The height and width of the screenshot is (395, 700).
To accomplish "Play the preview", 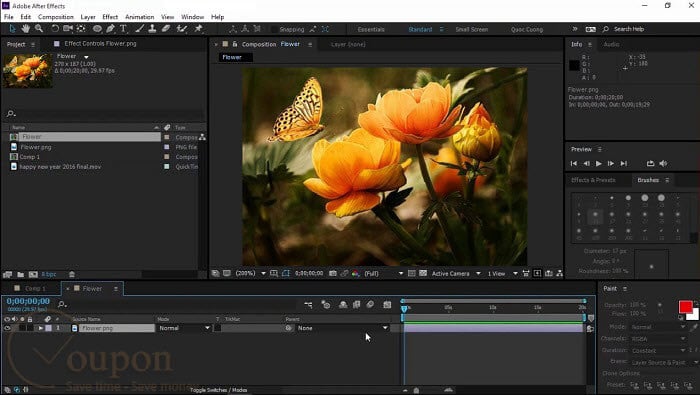I will click(x=599, y=163).
